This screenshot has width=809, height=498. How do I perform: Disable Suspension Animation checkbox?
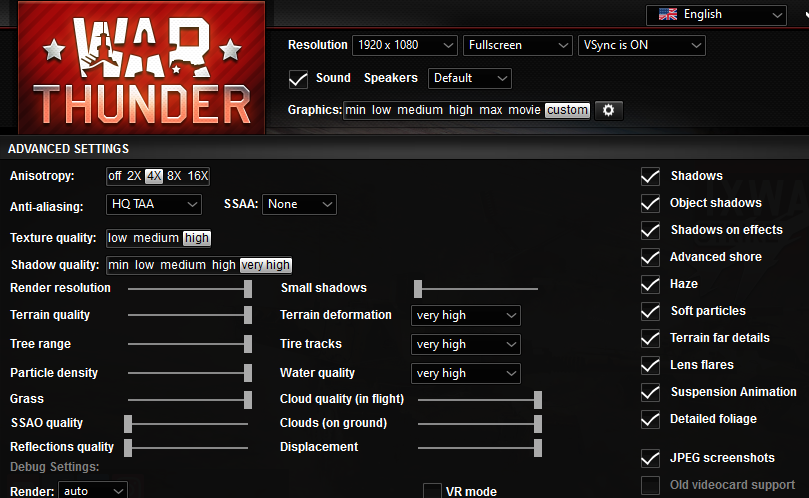tap(650, 392)
